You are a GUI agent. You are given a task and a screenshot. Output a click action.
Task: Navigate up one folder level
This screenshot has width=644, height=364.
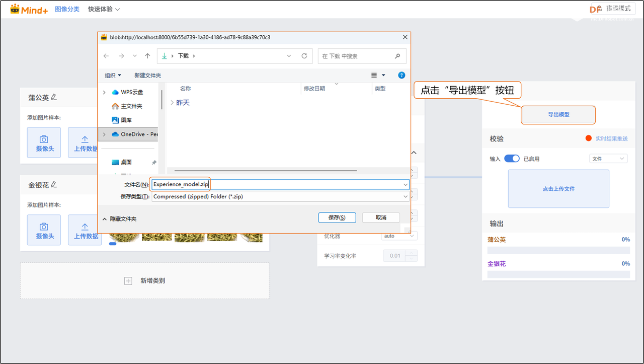[x=147, y=56]
